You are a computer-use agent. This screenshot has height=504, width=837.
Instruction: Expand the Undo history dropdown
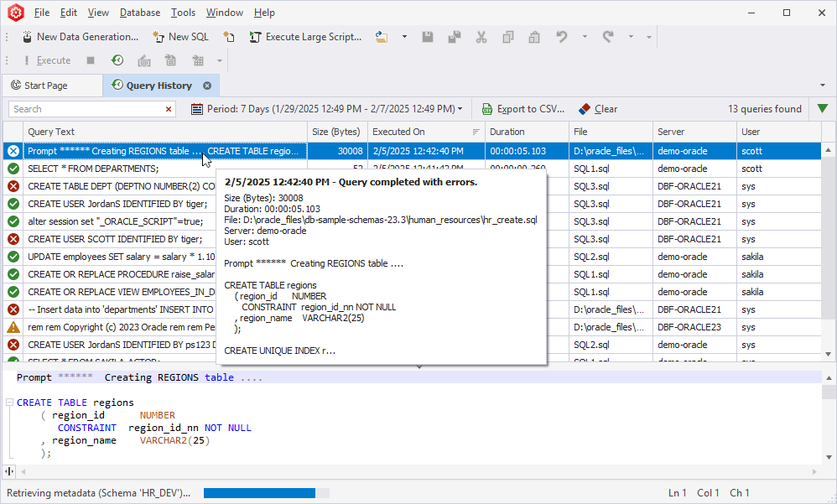pyautogui.click(x=585, y=37)
